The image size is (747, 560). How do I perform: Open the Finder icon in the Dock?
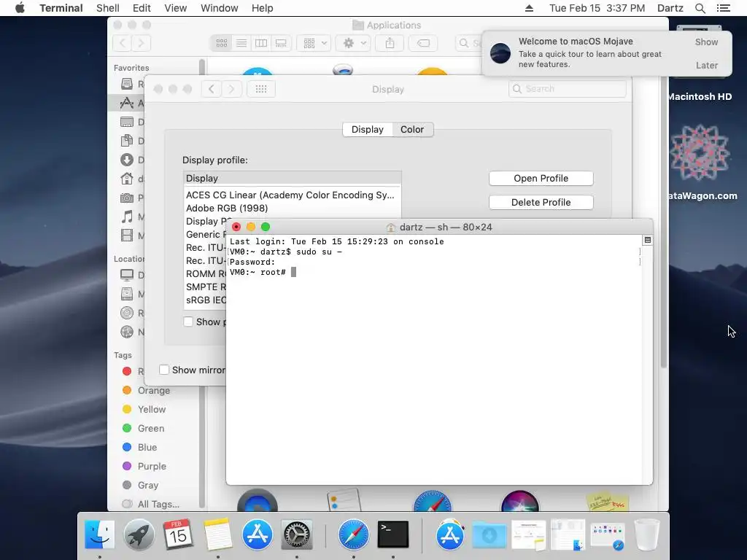coord(99,534)
